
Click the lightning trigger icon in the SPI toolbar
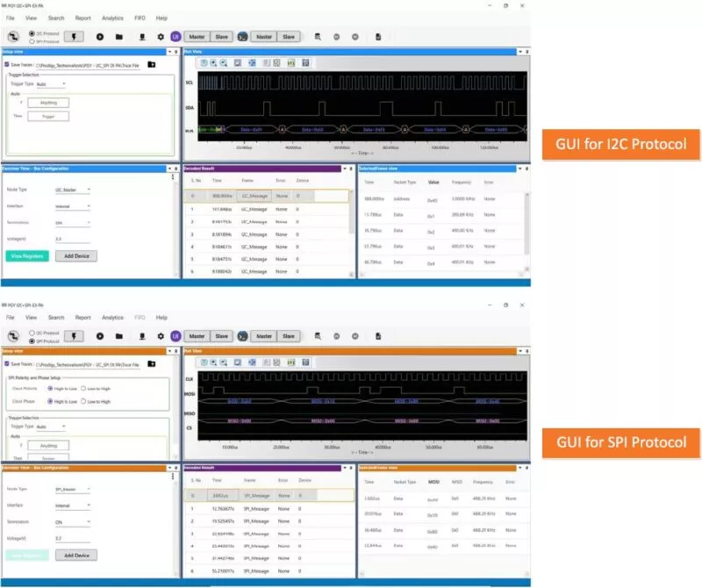pos(74,336)
